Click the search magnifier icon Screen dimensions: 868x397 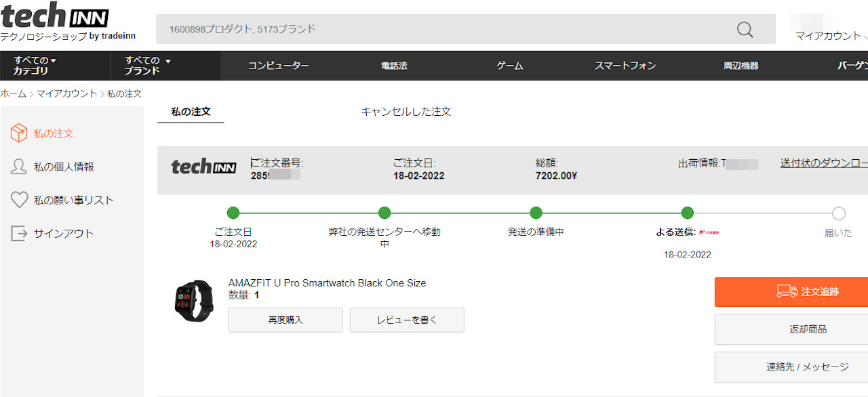[745, 29]
